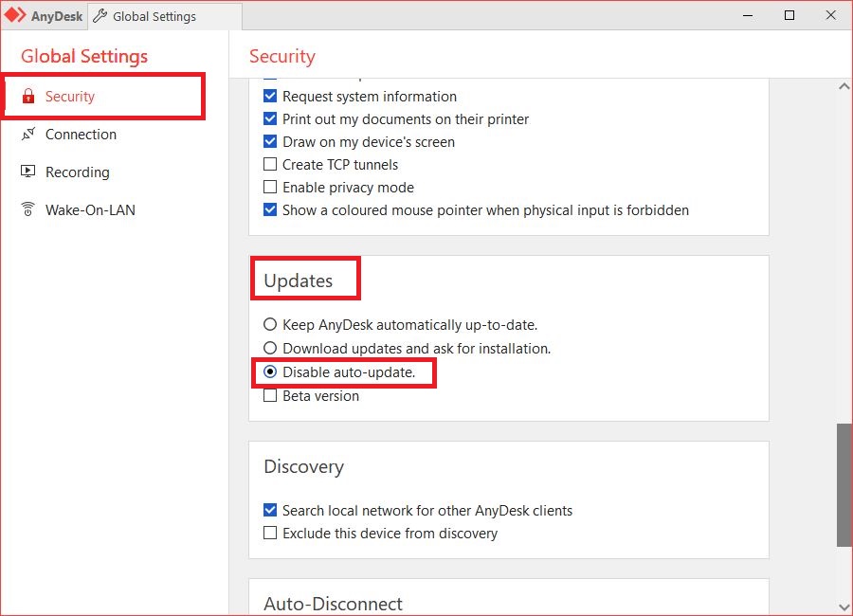Minimize the AnyDesk window
The width and height of the screenshot is (853, 616).
coord(748,15)
